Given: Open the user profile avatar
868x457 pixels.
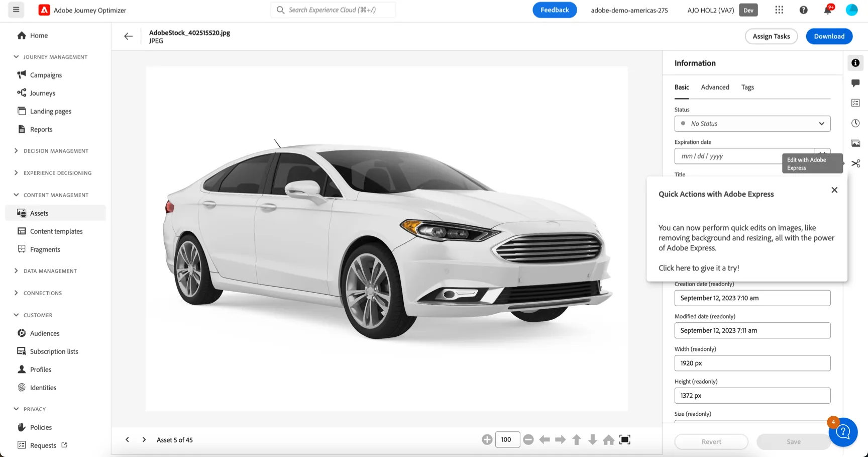Looking at the screenshot, I should click(x=852, y=10).
